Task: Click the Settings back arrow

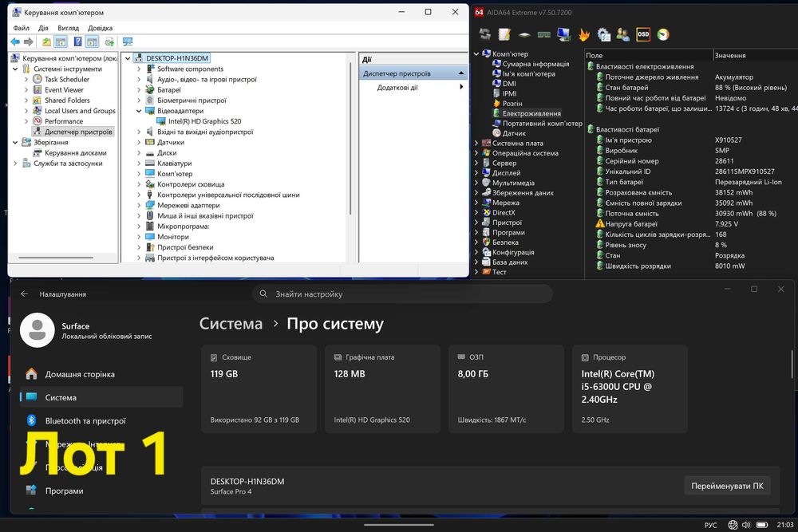Action: point(25,294)
